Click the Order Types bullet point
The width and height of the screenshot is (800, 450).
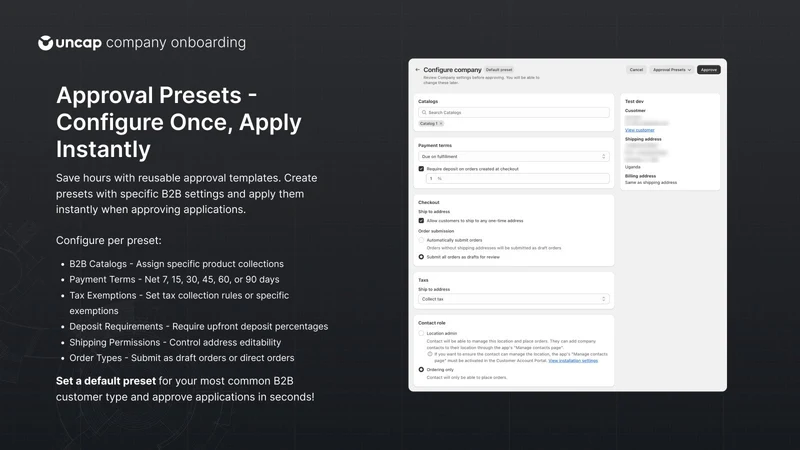182,358
